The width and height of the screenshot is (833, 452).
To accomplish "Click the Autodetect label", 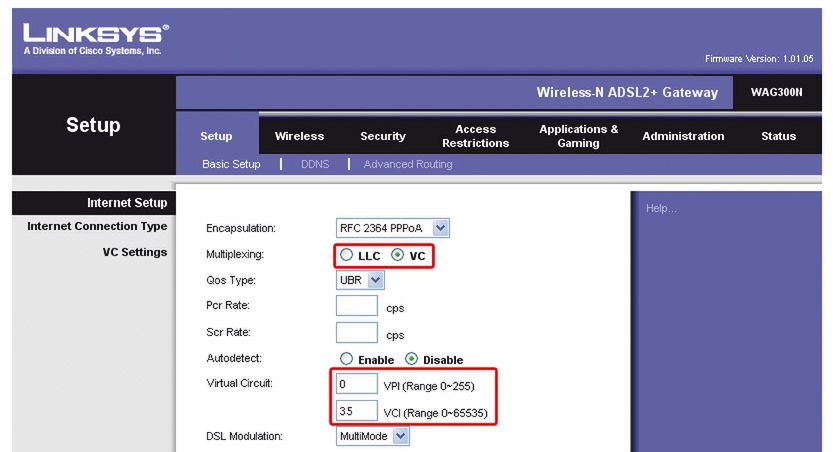I will (234, 358).
